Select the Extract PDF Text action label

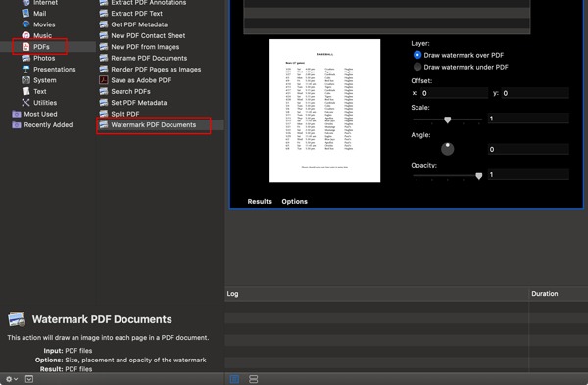pos(136,13)
